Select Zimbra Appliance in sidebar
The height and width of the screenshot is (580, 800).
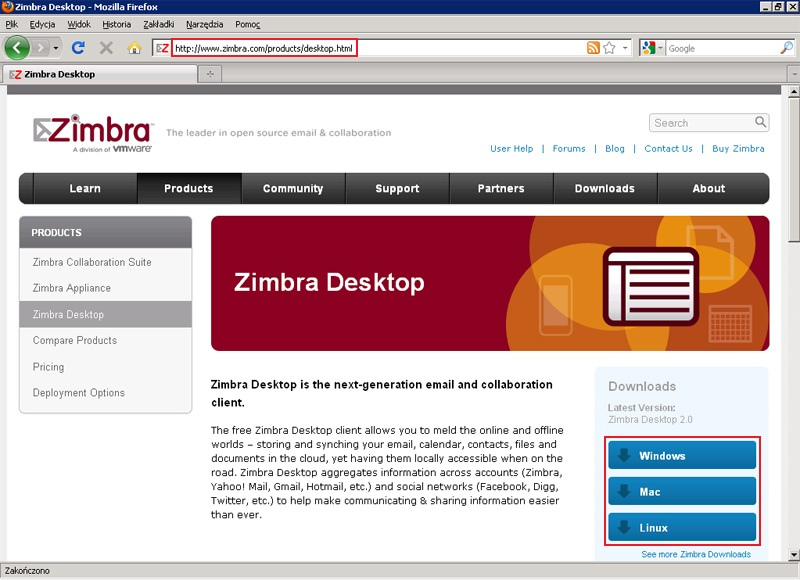click(x=106, y=288)
